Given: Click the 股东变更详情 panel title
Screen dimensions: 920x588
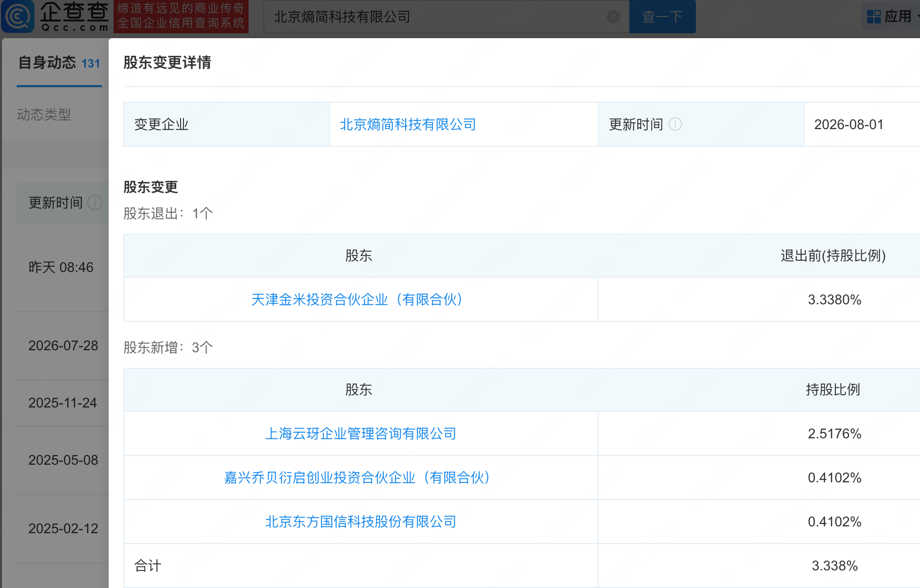Looking at the screenshot, I should coord(167,63).
